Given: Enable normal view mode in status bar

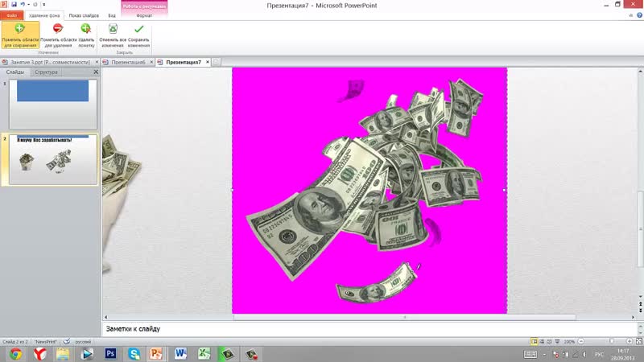Looking at the screenshot, I should tap(535, 341).
